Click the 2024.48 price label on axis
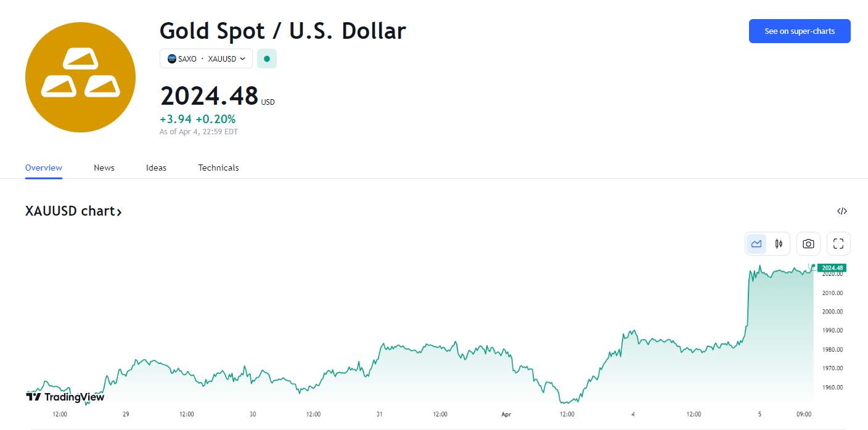This screenshot has height=430, width=868. (x=832, y=267)
